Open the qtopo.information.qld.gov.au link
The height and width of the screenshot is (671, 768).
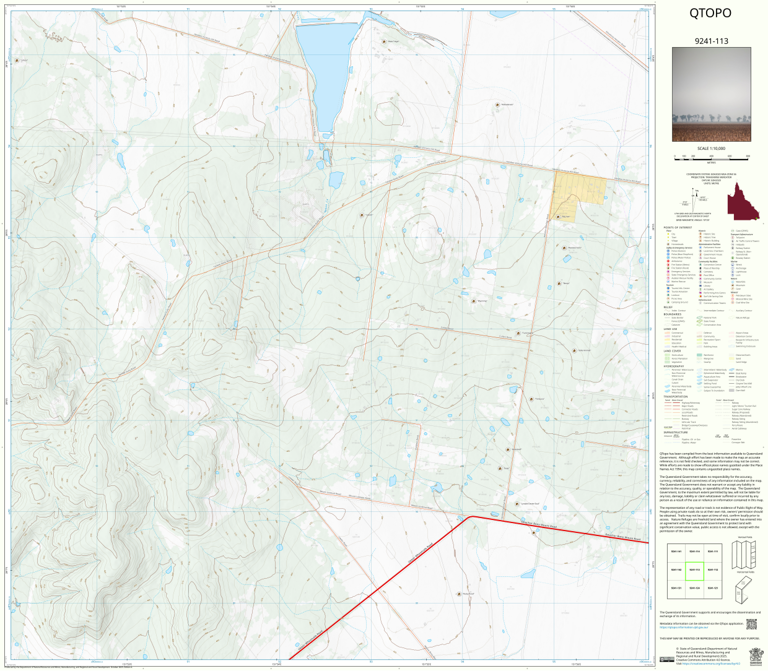click(x=684, y=627)
